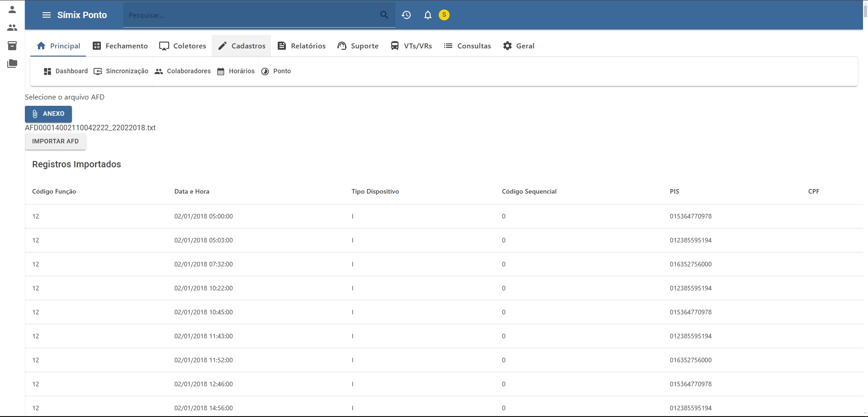Viewport: 868px width, 417px height.
Task: Click the paperclip icon on ANEXO
Action: pyautogui.click(x=35, y=114)
